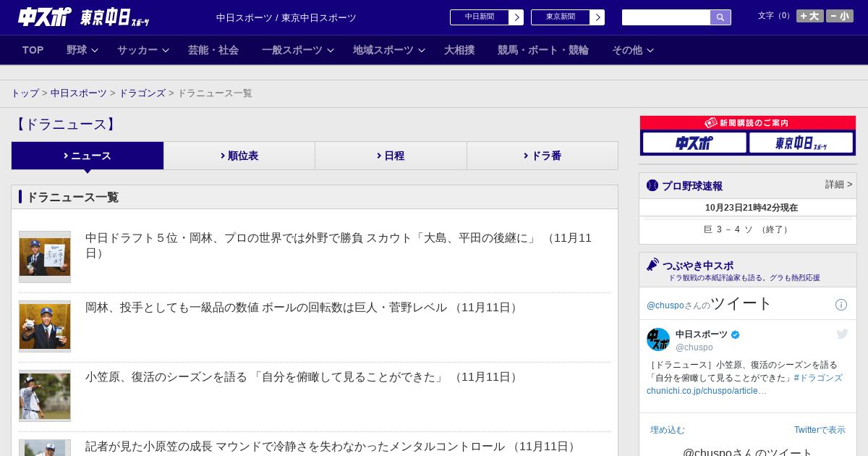Click the 中スポ logo in header

pyautogui.click(x=45, y=17)
